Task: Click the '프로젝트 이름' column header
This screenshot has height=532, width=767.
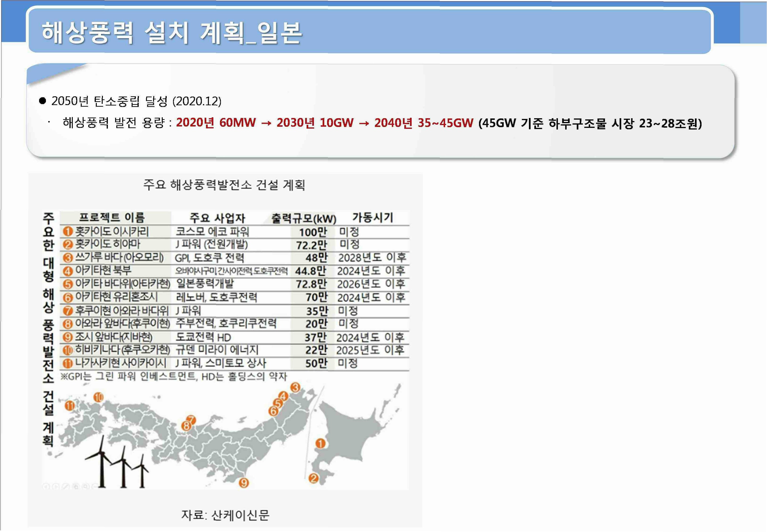Action: tap(112, 218)
